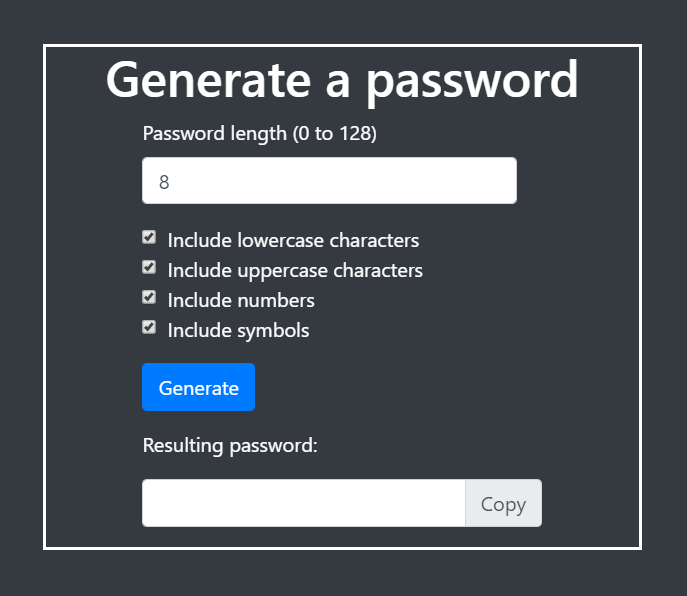Image resolution: width=687 pixels, height=596 pixels.
Task: Toggle the Include numbers checkbox
Action: [x=149, y=297]
